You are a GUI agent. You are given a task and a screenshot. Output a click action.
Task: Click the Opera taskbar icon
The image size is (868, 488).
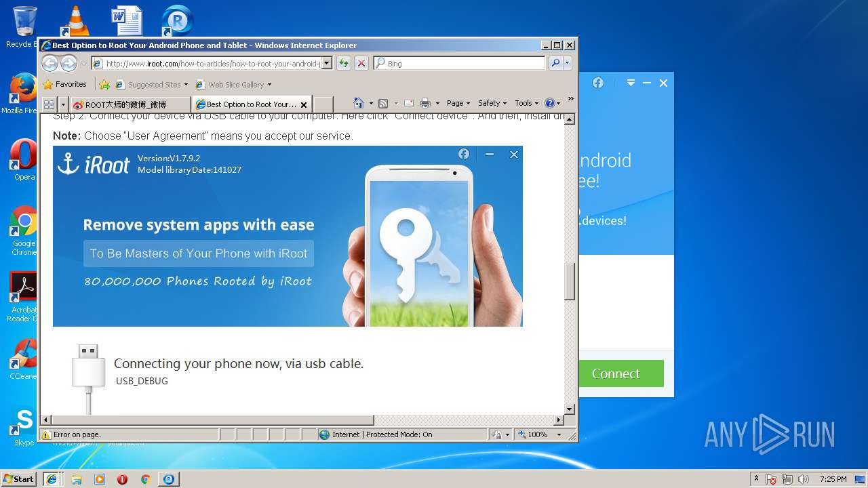pos(122,479)
